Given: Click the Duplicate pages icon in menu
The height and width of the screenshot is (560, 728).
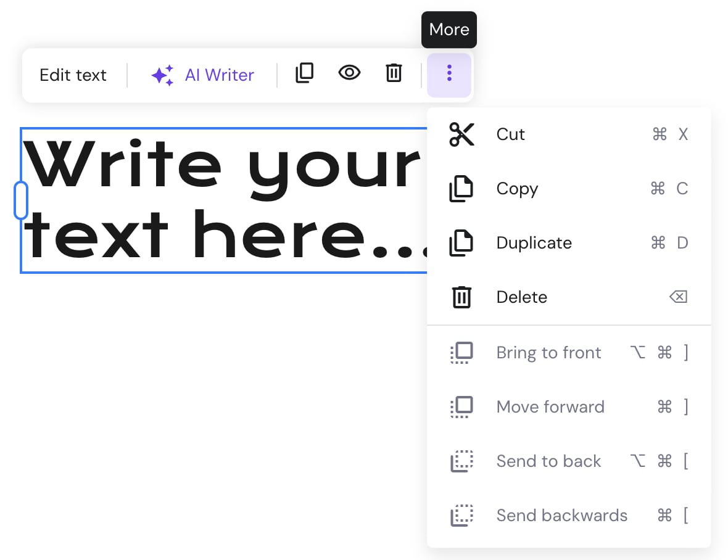Looking at the screenshot, I should click(x=462, y=242).
